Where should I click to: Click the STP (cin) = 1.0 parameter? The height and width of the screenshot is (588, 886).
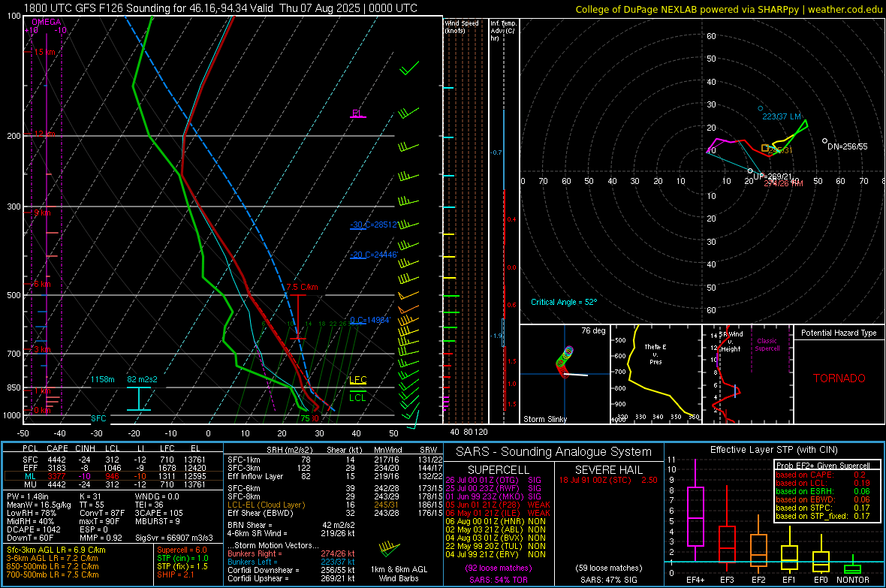point(182,558)
